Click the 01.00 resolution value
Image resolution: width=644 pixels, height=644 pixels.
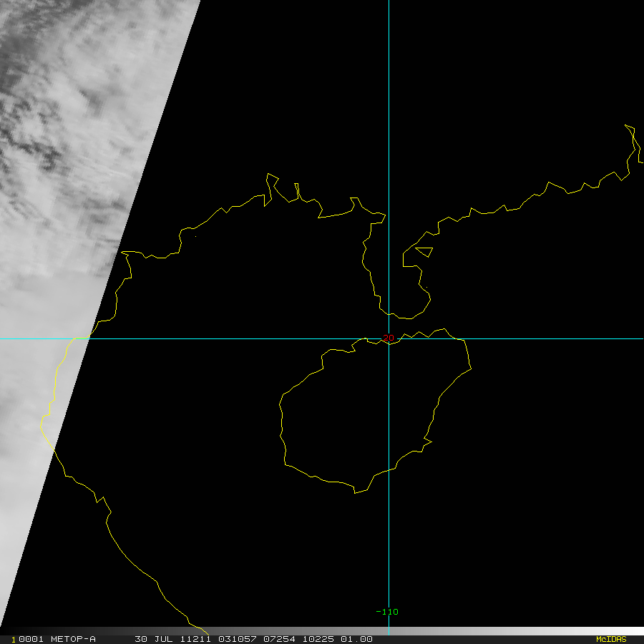click(356, 639)
